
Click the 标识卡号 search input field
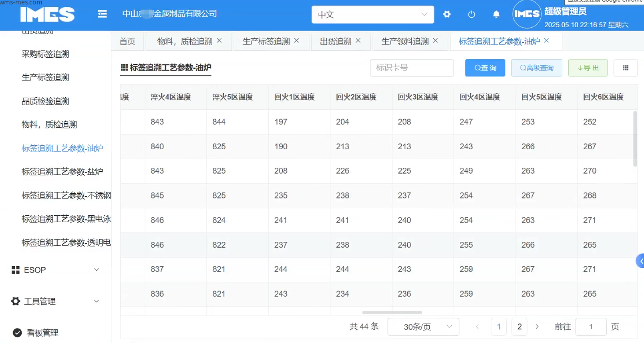coord(412,68)
